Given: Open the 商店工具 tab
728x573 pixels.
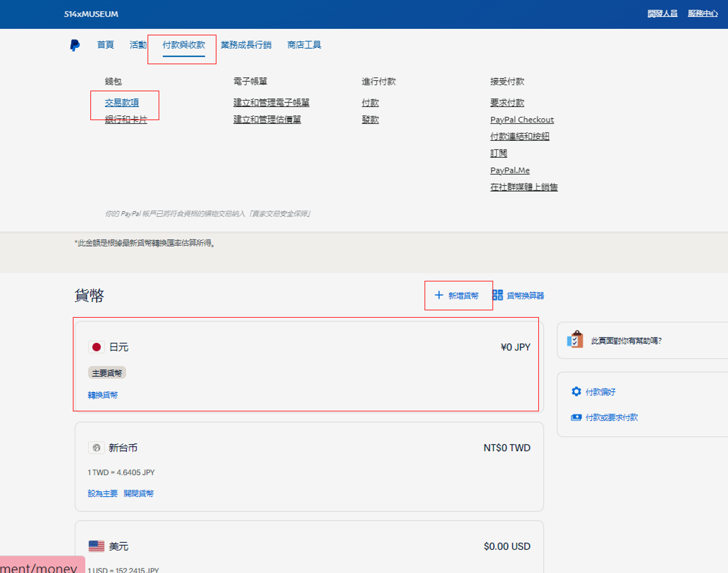Looking at the screenshot, I should tap(303, 45).
